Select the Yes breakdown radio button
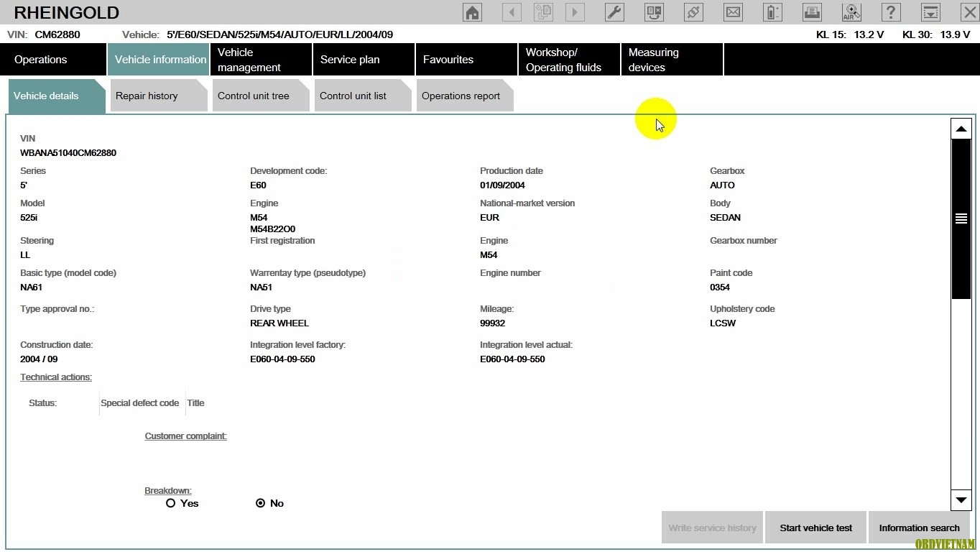Screen dimensions: 980x552 (170, 503)
